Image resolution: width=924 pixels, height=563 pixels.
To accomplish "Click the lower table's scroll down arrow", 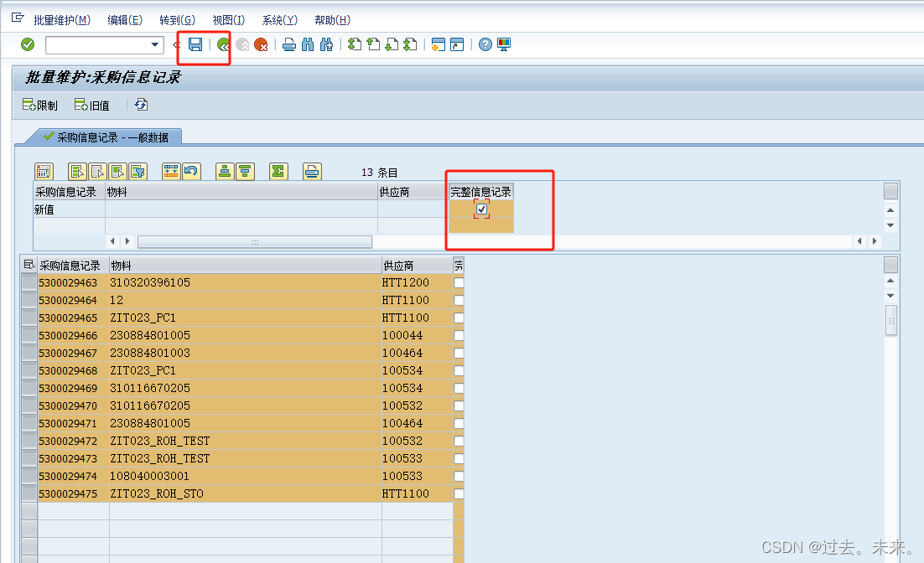I will [890, 297].
